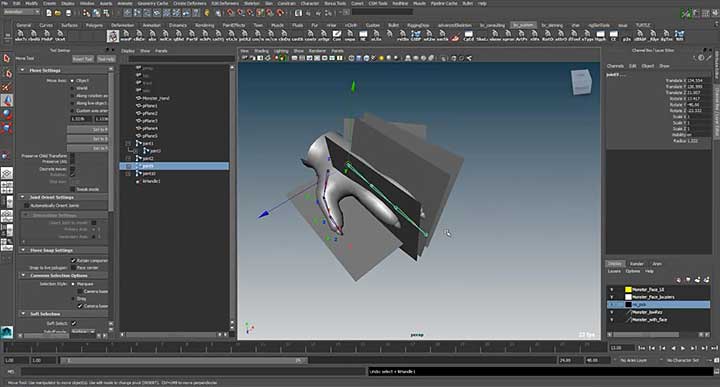Open scene folder icon in status line

point(58,13)
